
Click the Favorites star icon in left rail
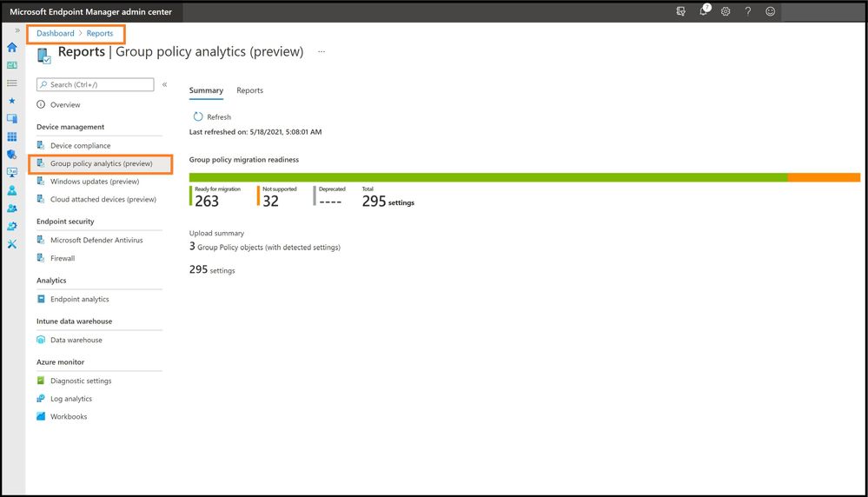(11, 101)
